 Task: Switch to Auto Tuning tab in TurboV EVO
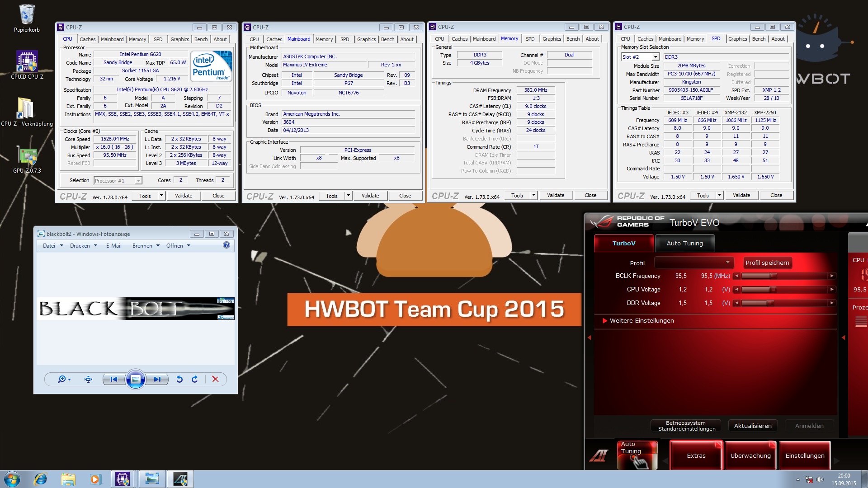[685, 244]
